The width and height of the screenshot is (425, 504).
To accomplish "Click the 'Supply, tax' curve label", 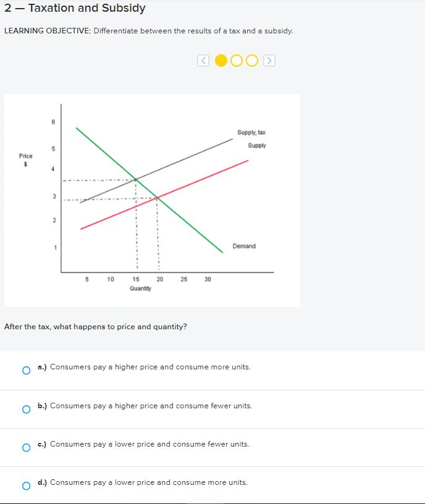I will (251, 132).
